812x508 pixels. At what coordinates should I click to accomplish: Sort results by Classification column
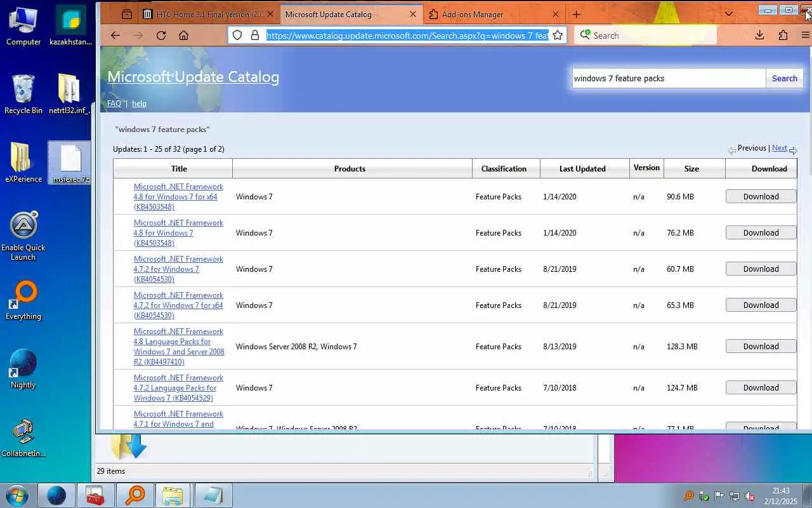tap(504, 168)
